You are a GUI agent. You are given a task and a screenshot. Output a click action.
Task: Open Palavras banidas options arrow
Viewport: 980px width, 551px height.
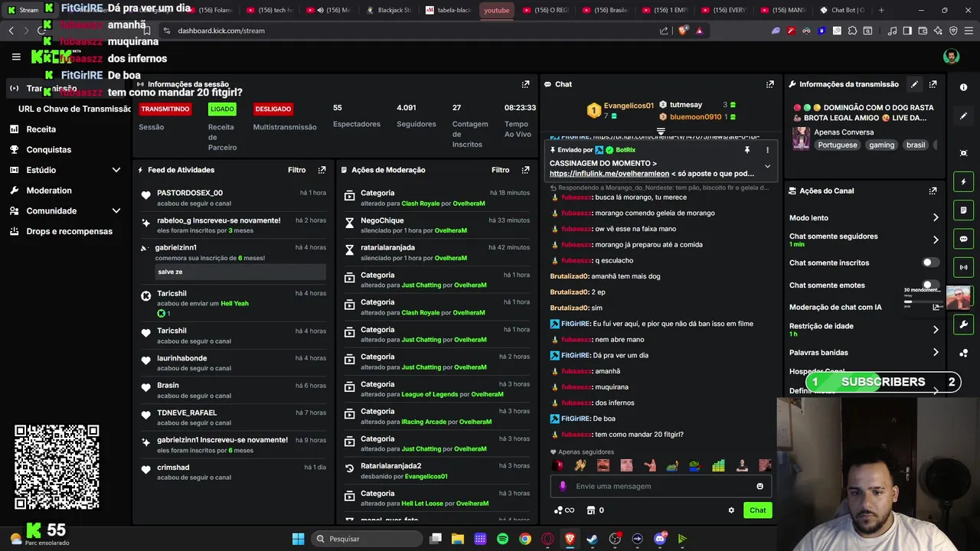935,353
